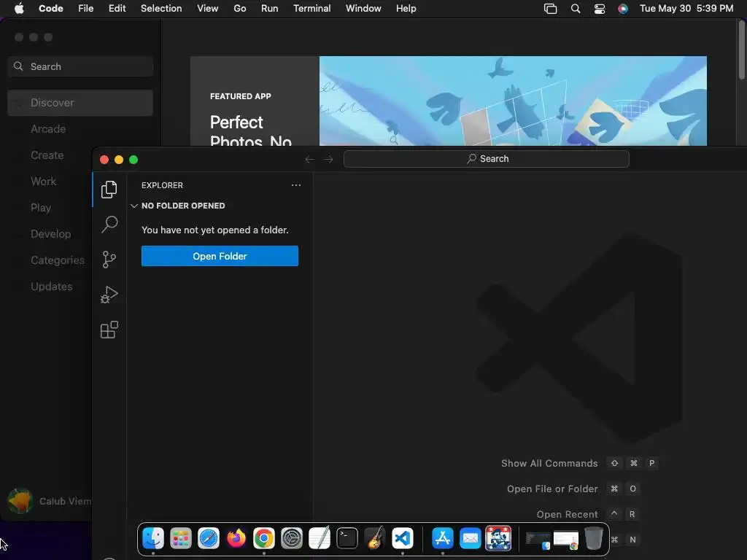This screenshot has height=560, width=747.
Task: Open the Featured App banner in App Store
Action: 449,101
